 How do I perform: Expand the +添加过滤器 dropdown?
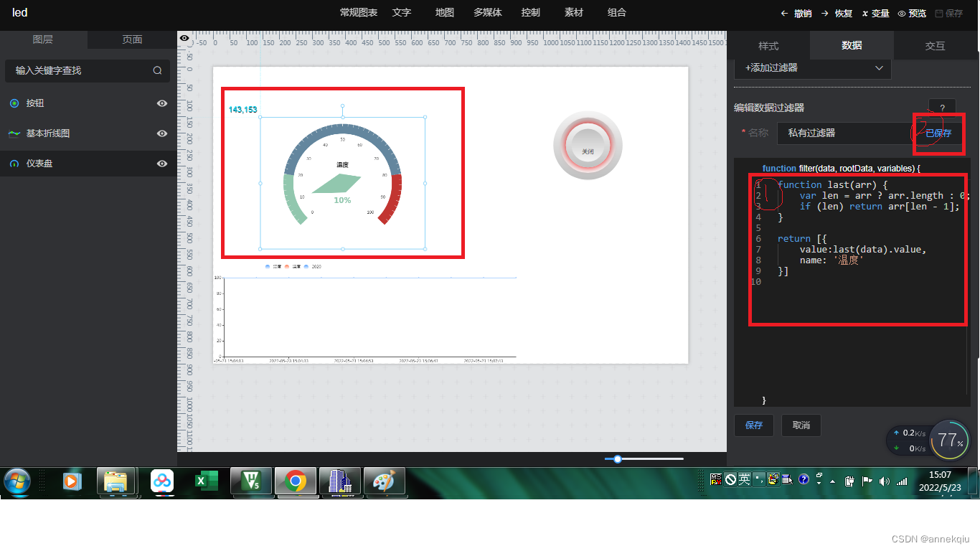click(x=813, y=67)
